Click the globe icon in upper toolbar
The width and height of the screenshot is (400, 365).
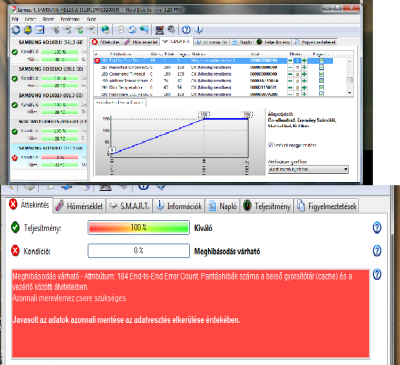(x=105, y=30)
